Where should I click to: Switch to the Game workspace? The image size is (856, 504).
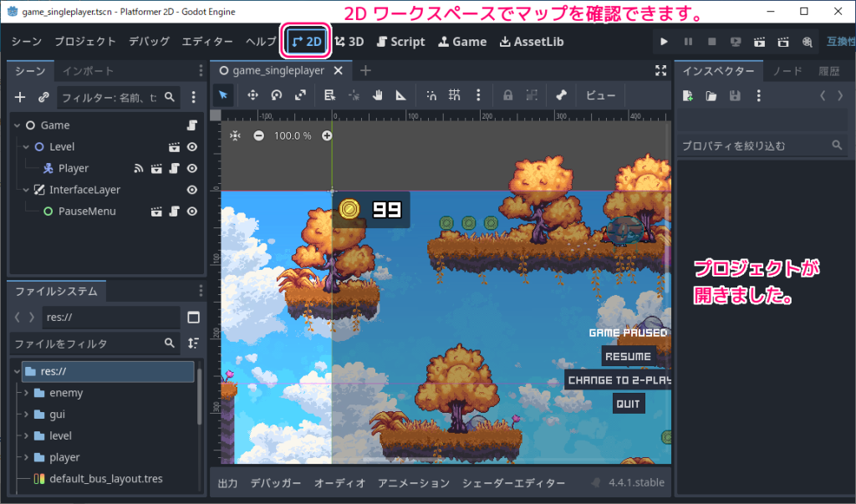462,42
